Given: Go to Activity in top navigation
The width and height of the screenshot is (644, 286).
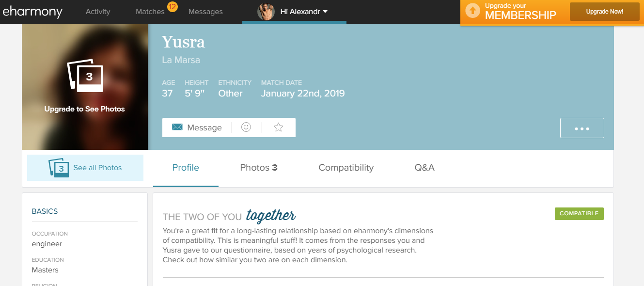Looking at the screenshot, I should (x=98, y=12).
